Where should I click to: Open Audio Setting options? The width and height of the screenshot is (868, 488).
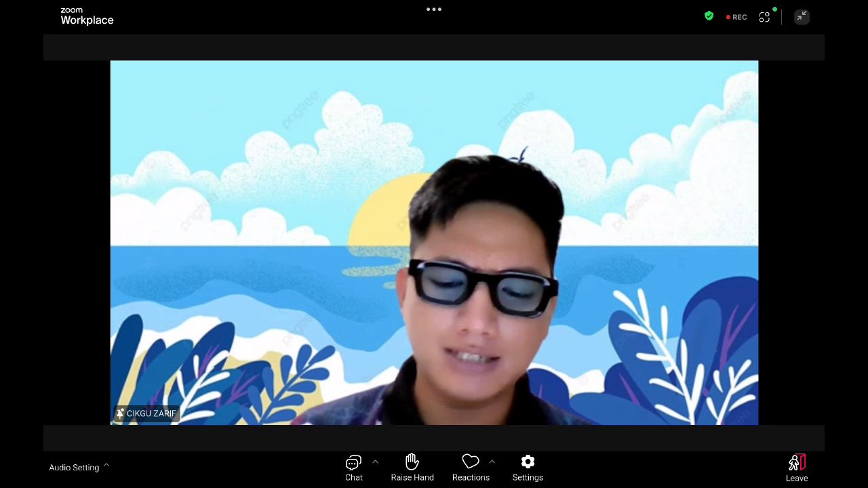(79, 467)
